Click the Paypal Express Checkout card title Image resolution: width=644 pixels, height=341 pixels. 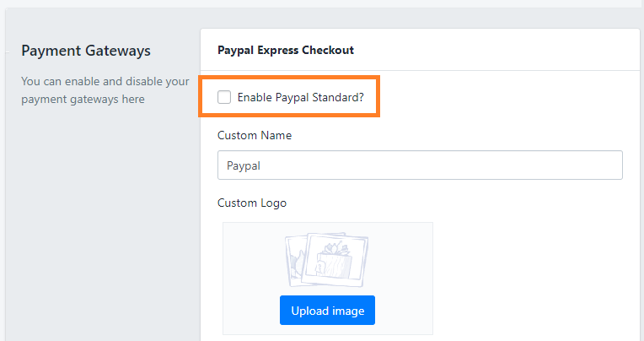[286, 50]
